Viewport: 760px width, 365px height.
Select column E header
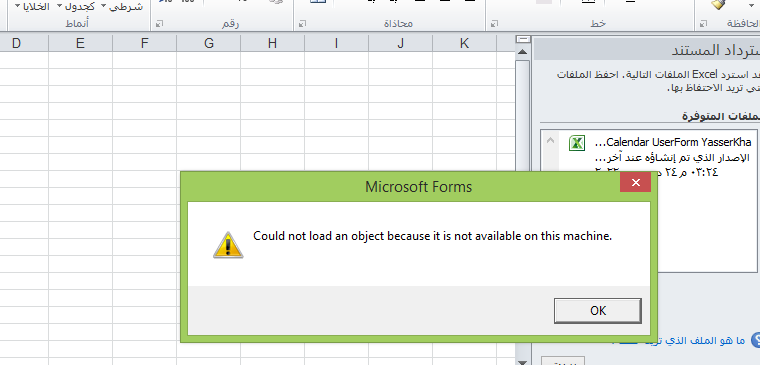(x=80, y=44)
